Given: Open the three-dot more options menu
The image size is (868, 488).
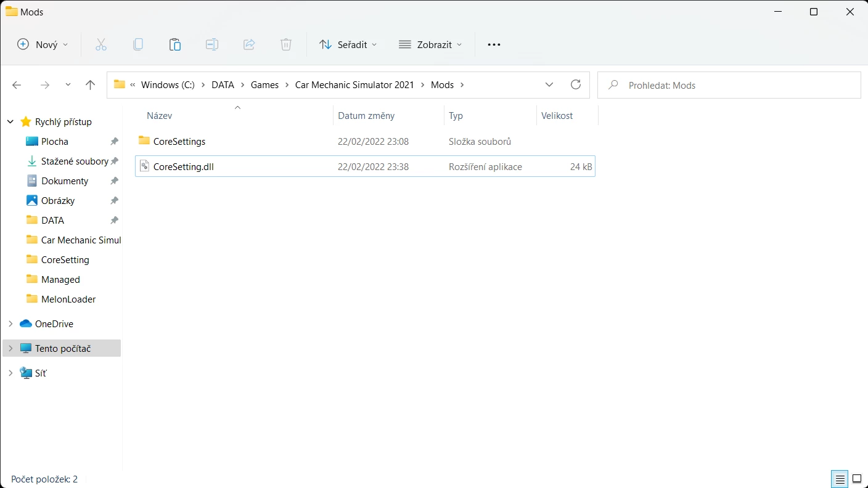Looking at the screenshot, I should coord(494,44).
